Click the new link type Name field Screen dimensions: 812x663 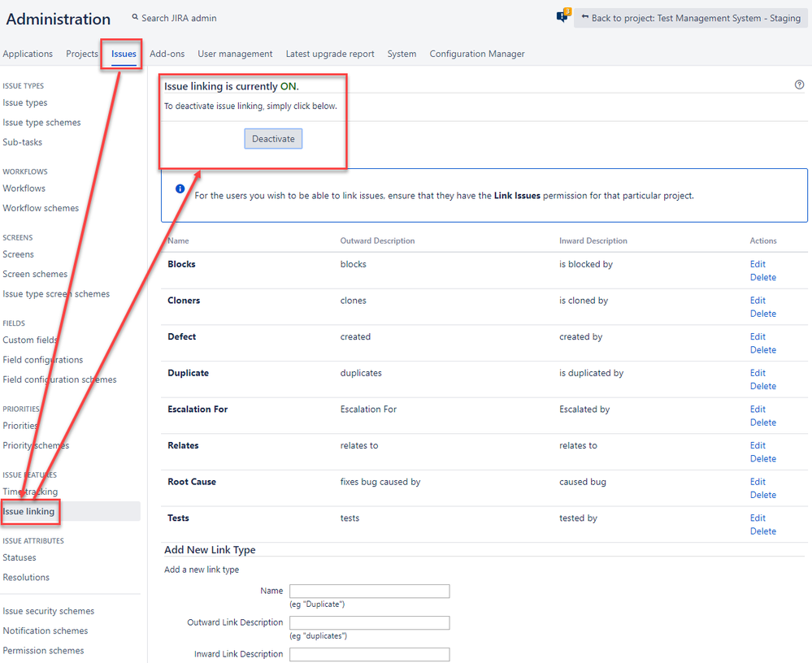click(x=369, y=591)
